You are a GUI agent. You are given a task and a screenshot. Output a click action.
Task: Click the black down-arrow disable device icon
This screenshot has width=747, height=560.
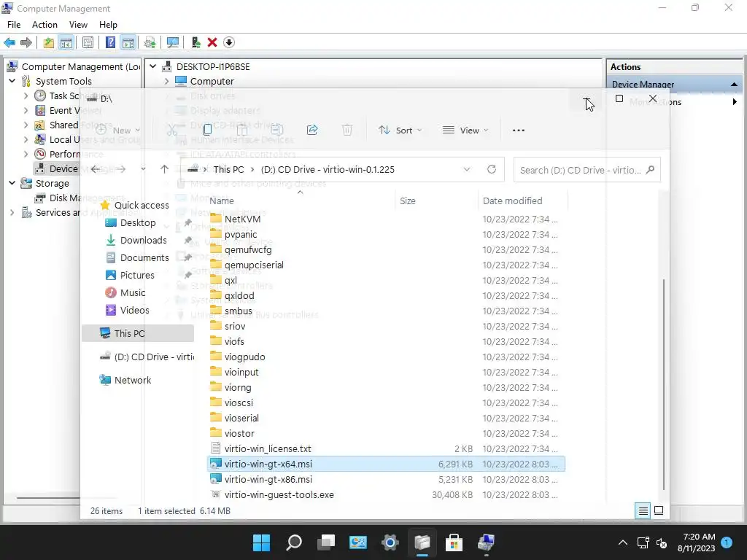pyautogui.click(x=228, y=42)
